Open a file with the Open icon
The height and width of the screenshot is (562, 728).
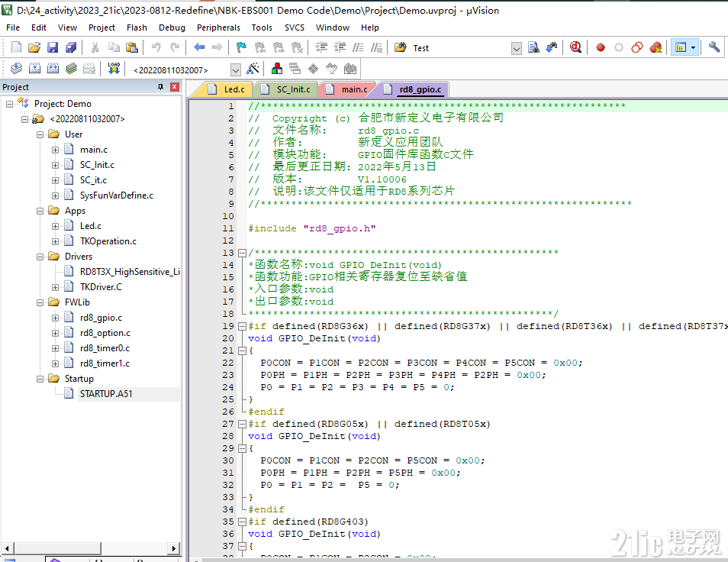[x=34, y=47]
